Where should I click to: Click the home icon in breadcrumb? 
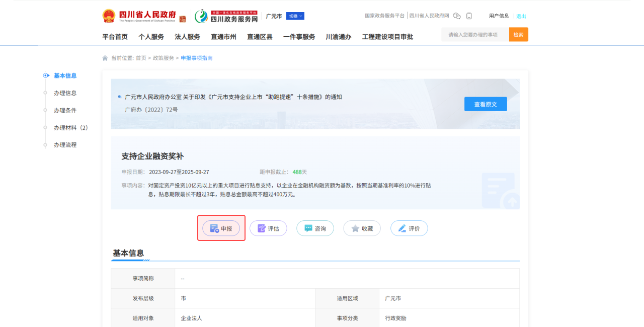click(x=105, y=58)
